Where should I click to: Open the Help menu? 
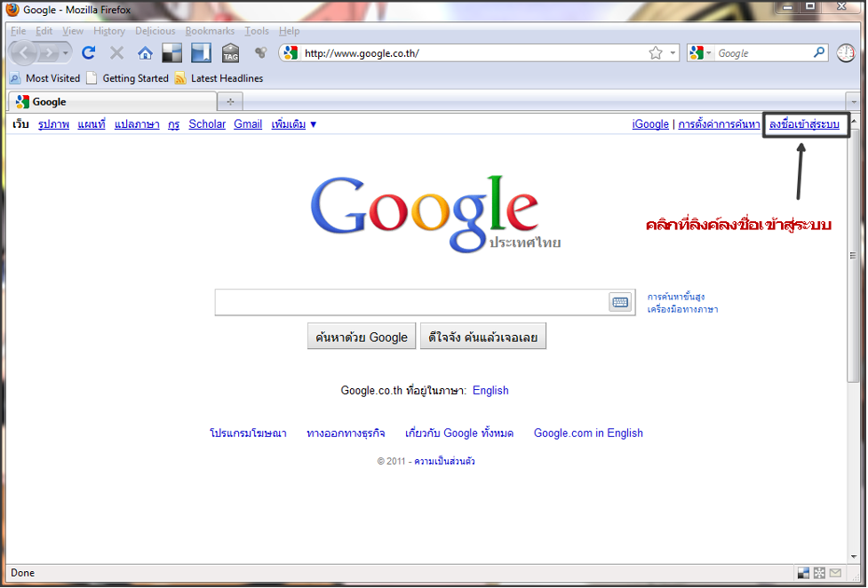(x=289, y=31)
